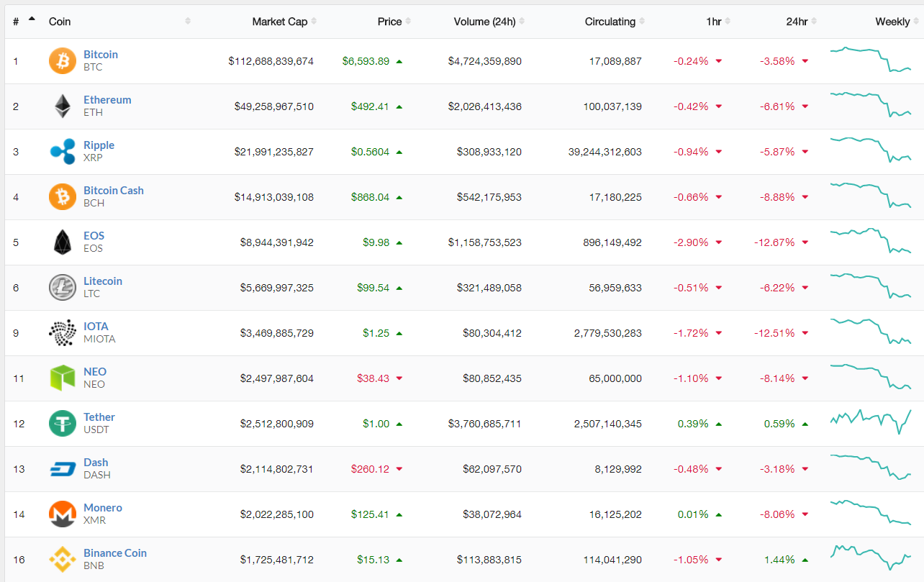924x582 pixels.
Task: Click Ripple circulating supply 39,244,312,603
Action: click(604, 152)
